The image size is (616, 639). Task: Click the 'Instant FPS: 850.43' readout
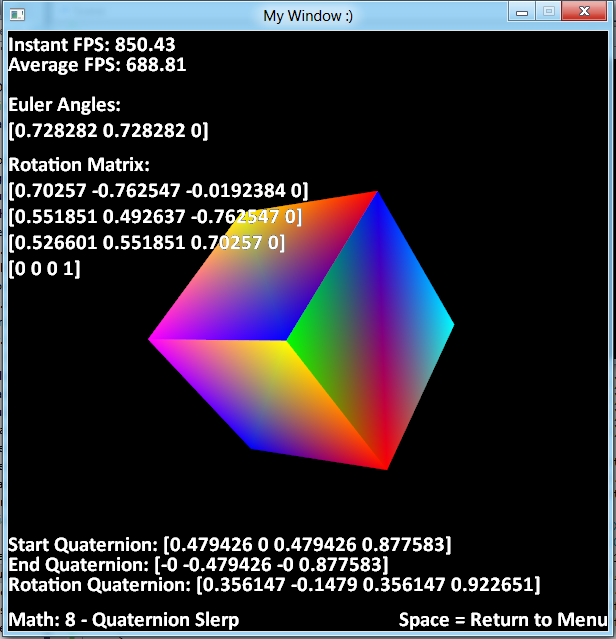tap(92, 44)
